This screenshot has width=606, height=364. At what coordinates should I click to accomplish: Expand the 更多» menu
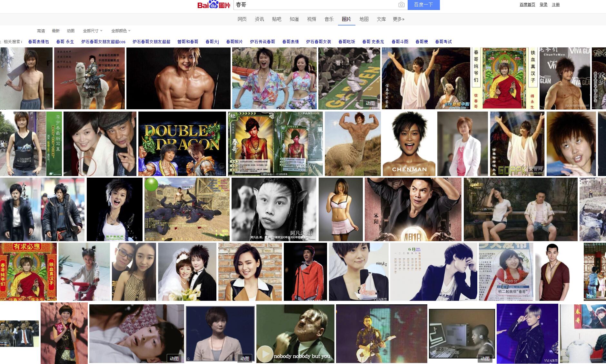point(399,19)
